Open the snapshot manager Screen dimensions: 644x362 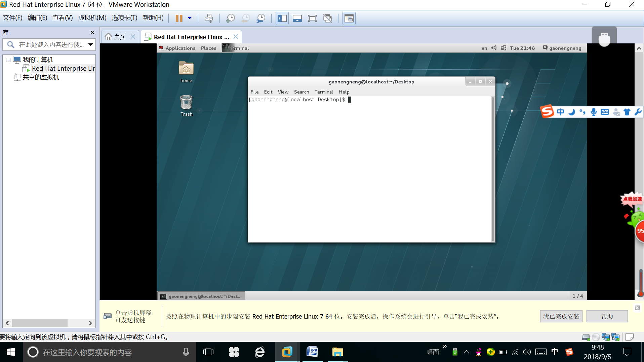(x=261, y=18)
